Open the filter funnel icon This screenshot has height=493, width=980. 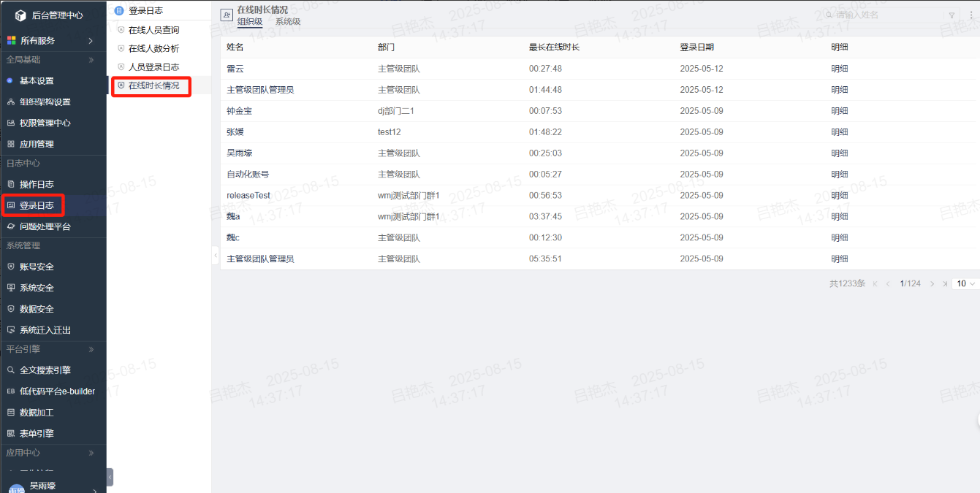[x=951, y=15]
